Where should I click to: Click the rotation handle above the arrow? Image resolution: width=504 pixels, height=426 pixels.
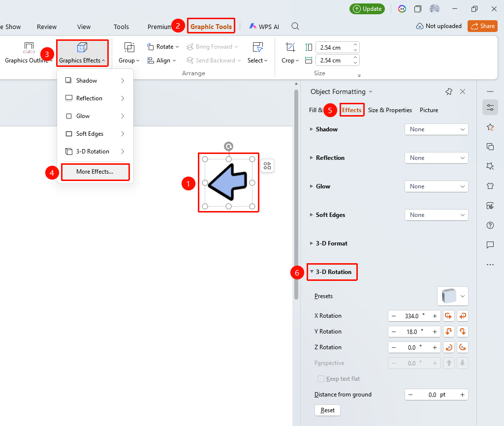tap(228, 147)
